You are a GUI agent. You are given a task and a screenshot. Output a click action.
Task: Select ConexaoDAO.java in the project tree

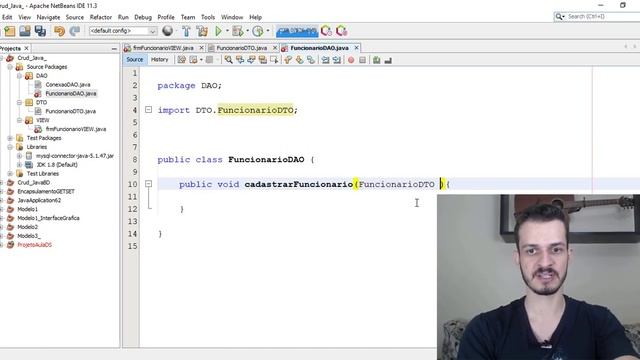(x=68, y=84)
